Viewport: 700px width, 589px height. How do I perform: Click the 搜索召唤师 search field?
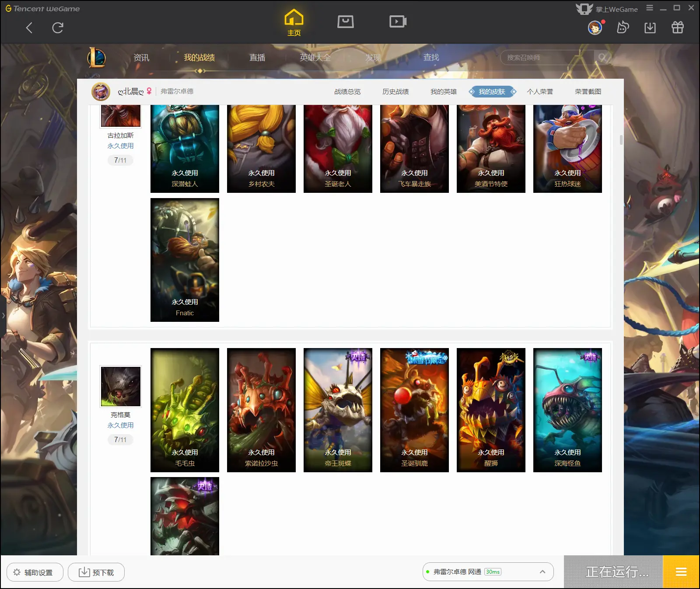(547, 57)
